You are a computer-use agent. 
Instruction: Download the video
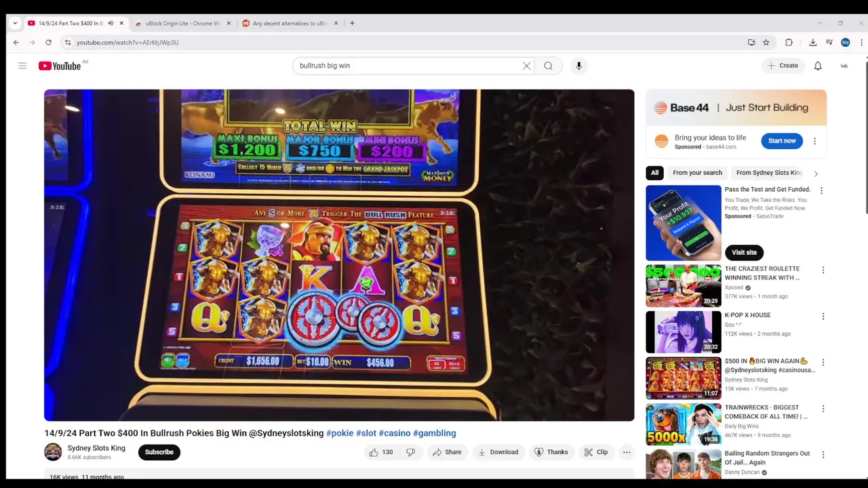(498, 452)
